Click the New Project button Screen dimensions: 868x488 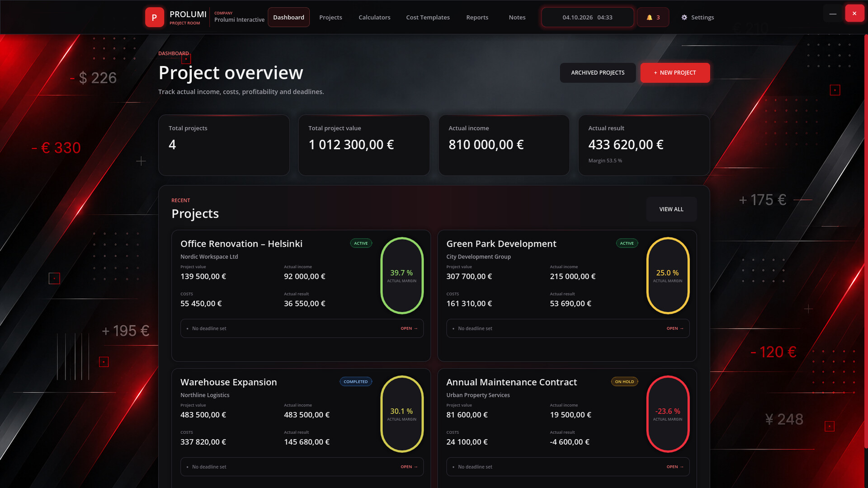click(675, 73)
